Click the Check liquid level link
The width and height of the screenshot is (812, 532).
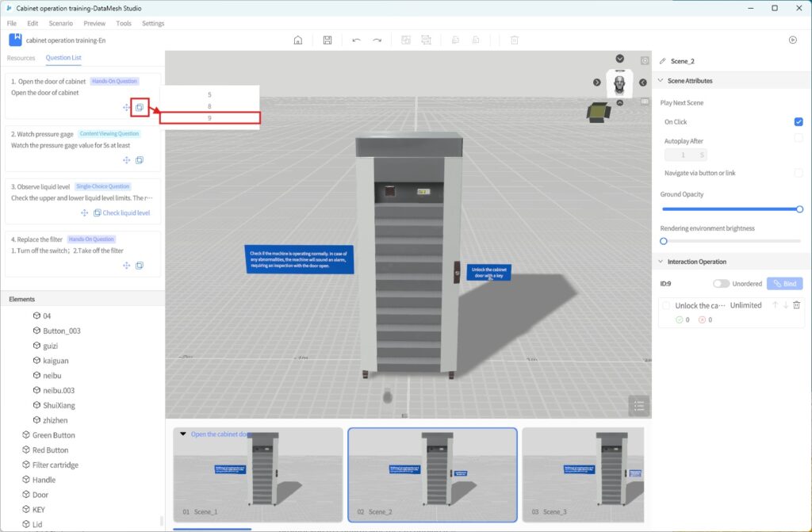(x=125, y=212)
